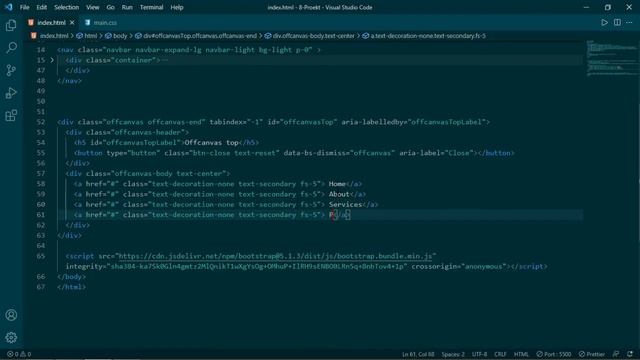Open the View menu
Screen dimensions: 640x360
point(93,7)
